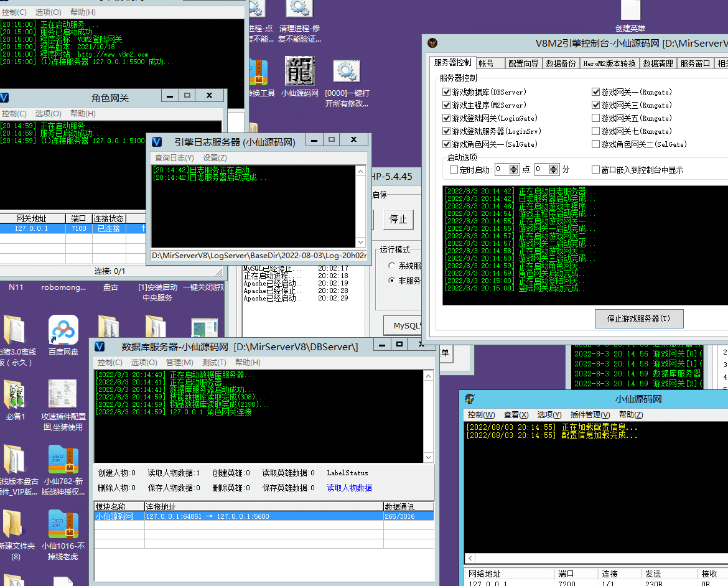This screenshot has height=586, width=728.
Task: Click the 小仙源码网 gateway window title icon
Action: (470, 399)
